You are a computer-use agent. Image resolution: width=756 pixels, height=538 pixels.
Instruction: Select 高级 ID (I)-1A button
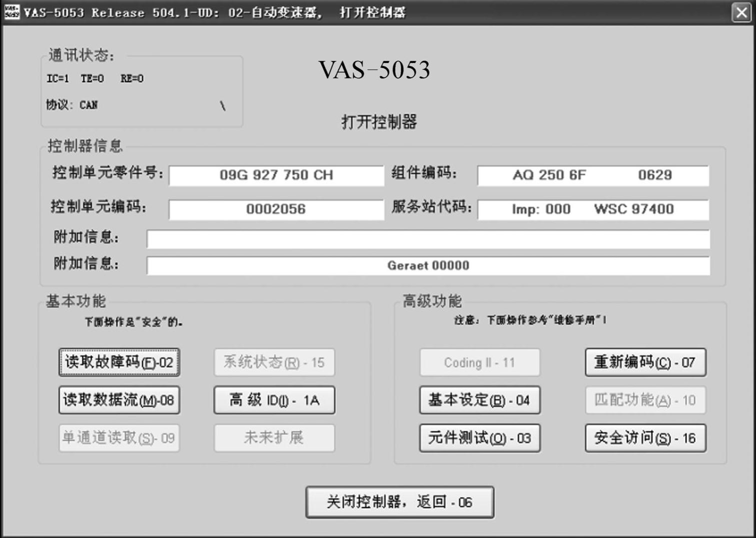[274, 400]
